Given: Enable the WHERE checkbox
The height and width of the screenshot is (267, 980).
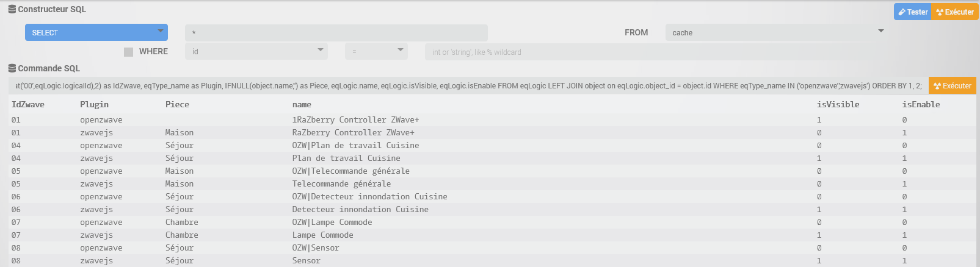Looking at the screenshot, I should click(128, 52).
